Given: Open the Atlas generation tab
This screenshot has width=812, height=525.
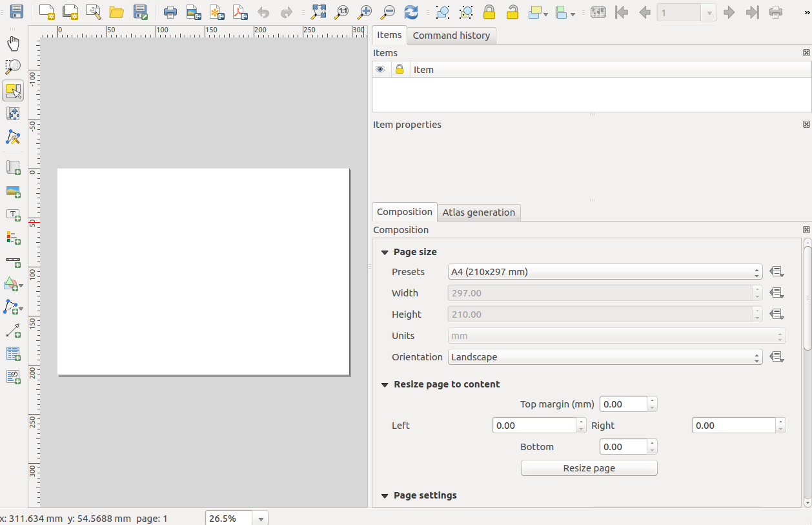Looking at the screenshot, I should coord(478,212).
